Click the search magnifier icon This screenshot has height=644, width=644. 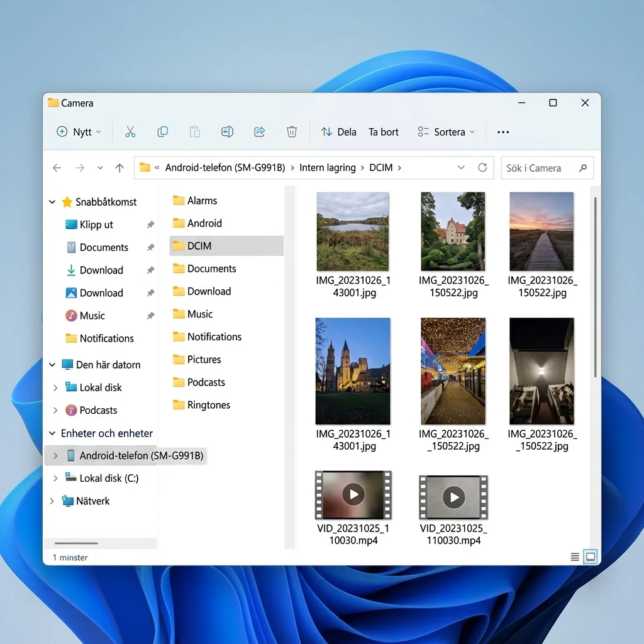(x=583, y=168)
